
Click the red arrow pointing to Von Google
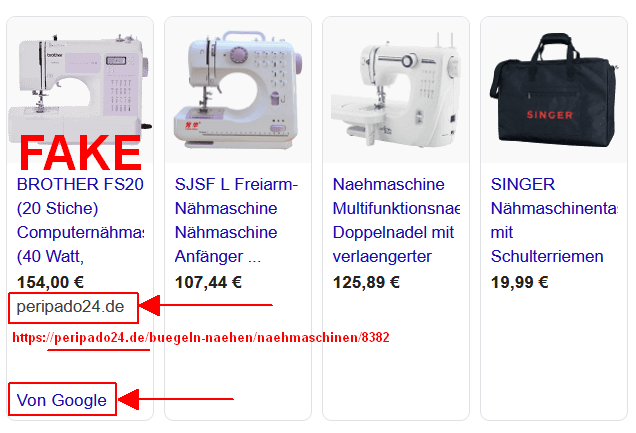coord(176,399)
